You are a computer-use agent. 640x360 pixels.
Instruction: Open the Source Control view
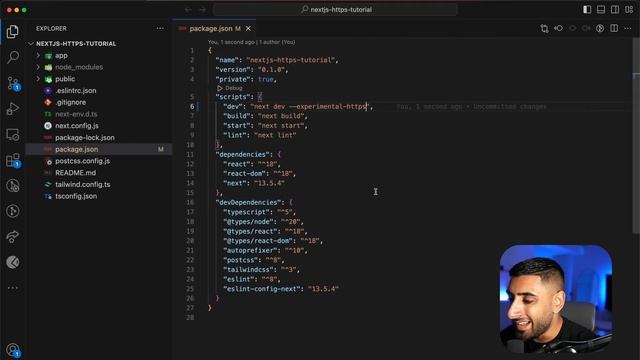pos(13,83)
